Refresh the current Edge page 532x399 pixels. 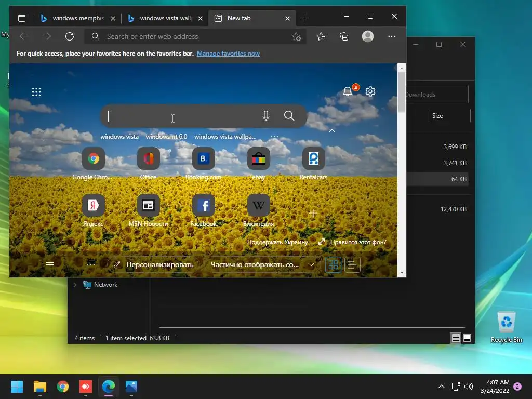pos(70,36)
